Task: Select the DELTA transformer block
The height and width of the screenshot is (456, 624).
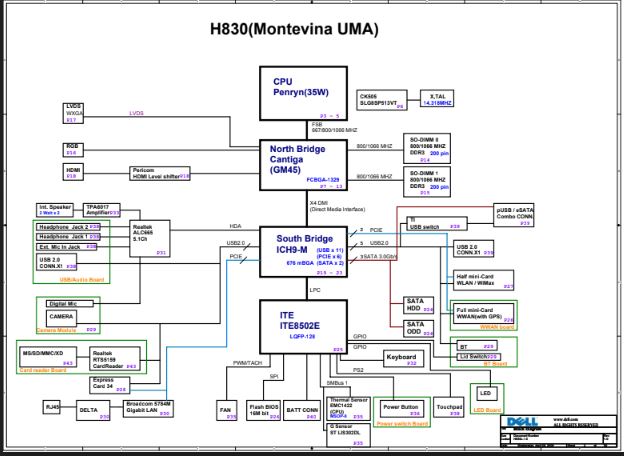Action: [93, 410]
